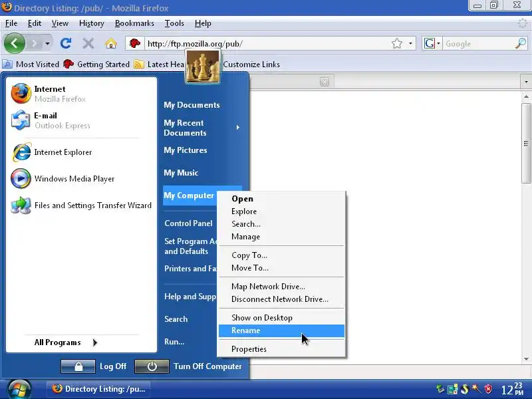Choose Copy To... in context menu
Image resolution: width=532 pixels, height=399 pixels.
281,255
